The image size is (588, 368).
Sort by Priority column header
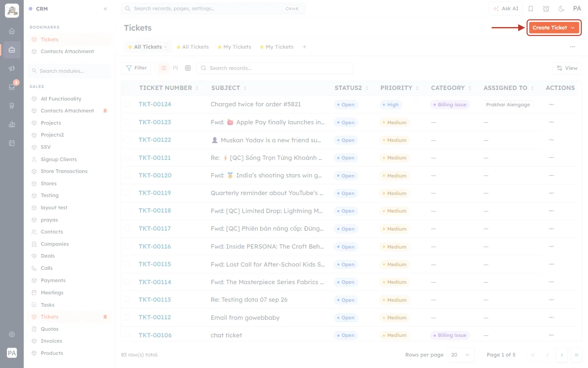[x=399, y=88]
